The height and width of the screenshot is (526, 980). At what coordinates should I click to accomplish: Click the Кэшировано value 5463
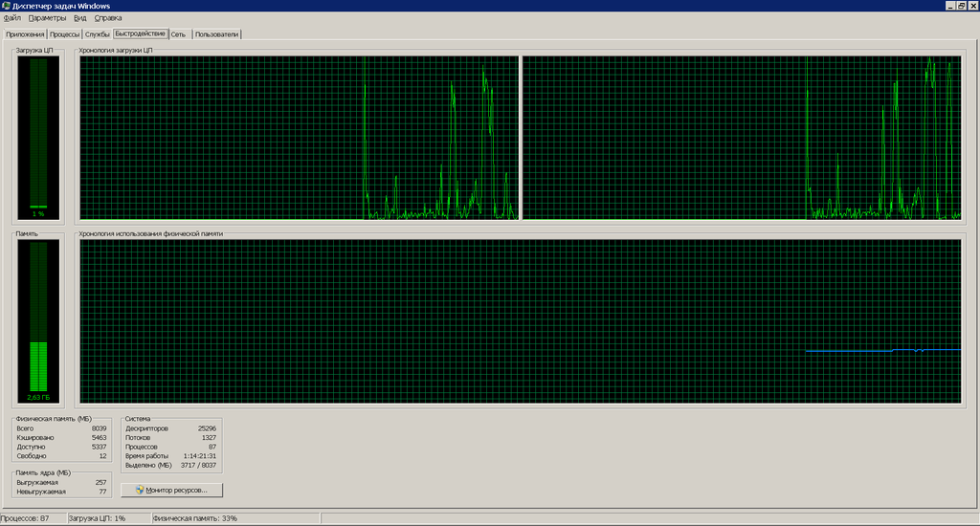click(x=99, y=438)
